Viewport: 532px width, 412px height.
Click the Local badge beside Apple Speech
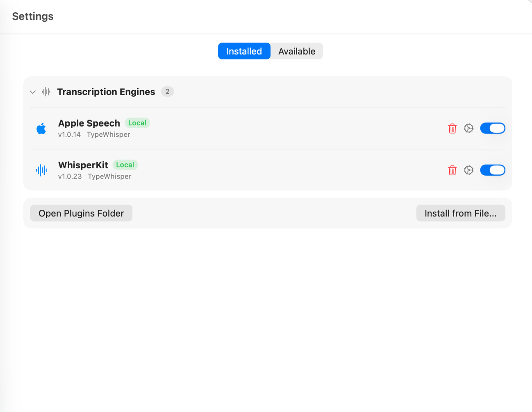click(137, 123)
